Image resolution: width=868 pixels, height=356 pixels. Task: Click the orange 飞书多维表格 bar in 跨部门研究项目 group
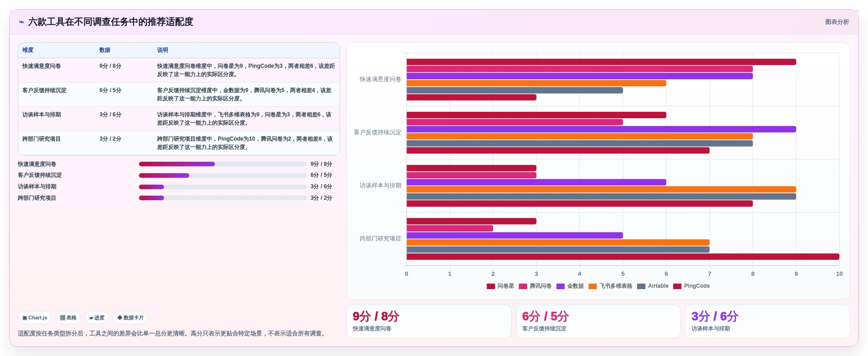pos(558,242)
